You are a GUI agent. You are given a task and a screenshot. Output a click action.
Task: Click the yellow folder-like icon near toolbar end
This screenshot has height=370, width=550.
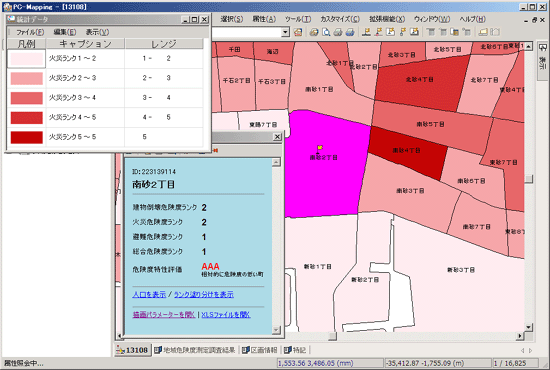pos(483,32)
